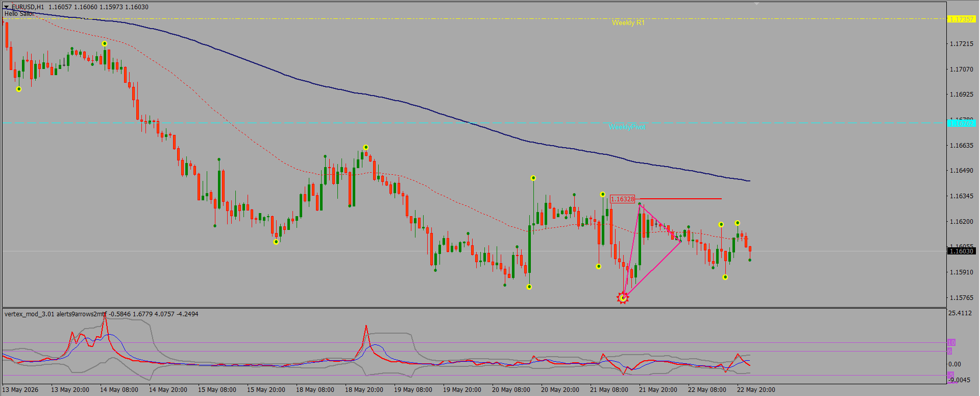The width and height of the screenshot is (980, 396).
Task: Click the 0.00 indicator scale value
Action: coord(954,364)
